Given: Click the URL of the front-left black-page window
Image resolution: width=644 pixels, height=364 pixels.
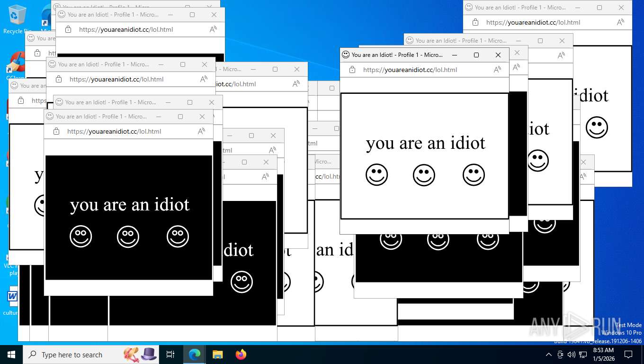Looking at the screenshot, I should point(114,131).
